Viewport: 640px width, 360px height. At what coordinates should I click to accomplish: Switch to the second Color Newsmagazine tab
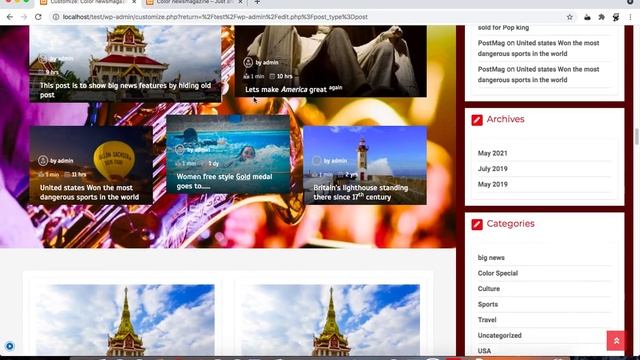[x=194, y=2]
